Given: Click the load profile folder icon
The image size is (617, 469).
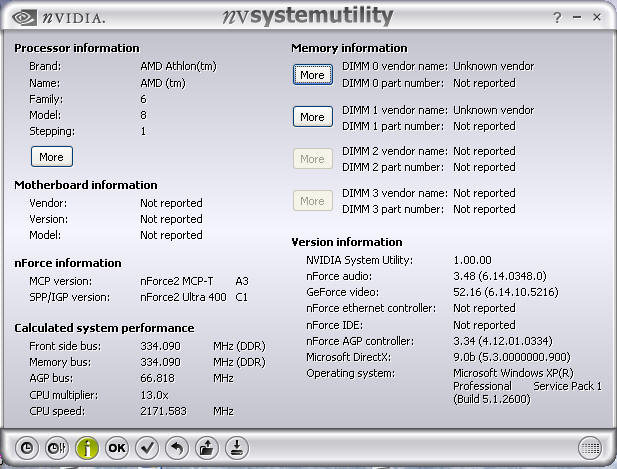Looking at the screenshot, I should point(207,448).
